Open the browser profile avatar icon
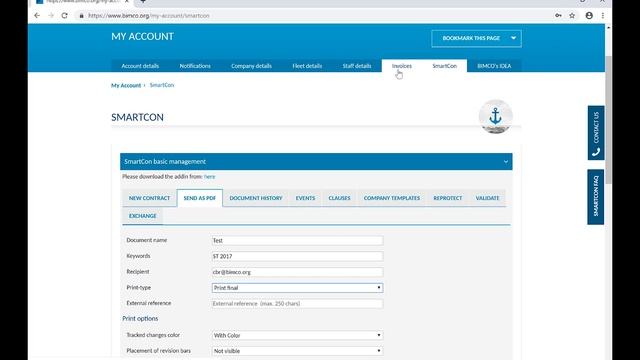 click(x=589, y=16)
